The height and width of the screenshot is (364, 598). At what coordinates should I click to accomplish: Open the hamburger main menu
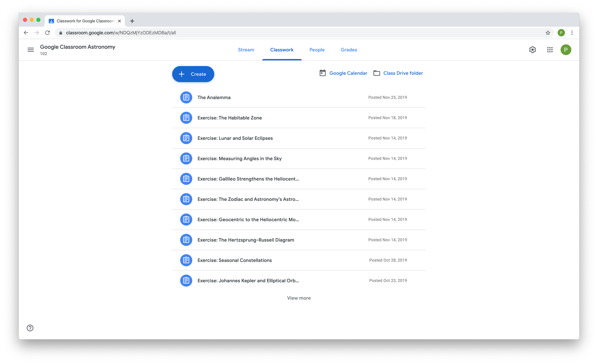pos(31,50)
